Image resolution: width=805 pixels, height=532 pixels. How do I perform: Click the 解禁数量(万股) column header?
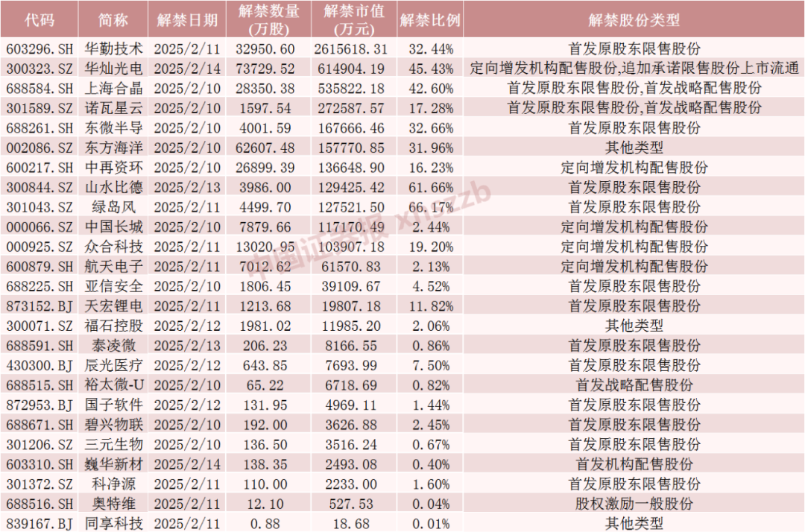tap(268, 19)
